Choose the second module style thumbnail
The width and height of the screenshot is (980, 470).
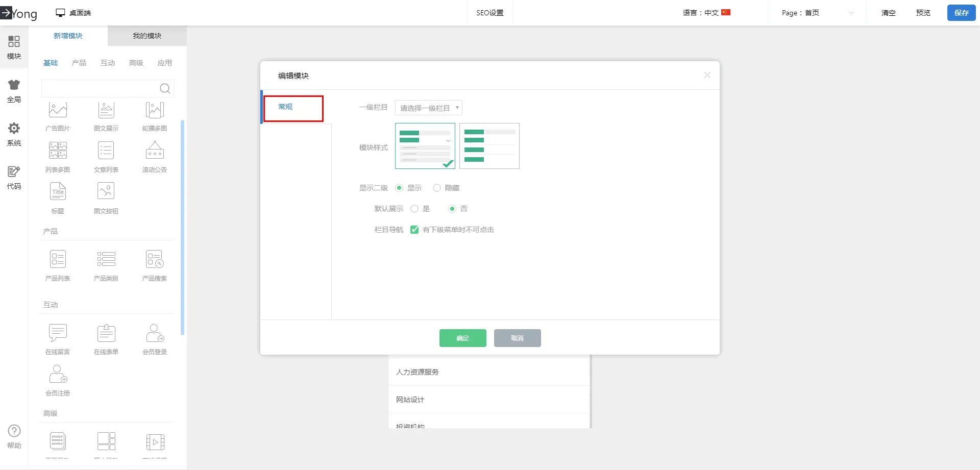[489, 146]
